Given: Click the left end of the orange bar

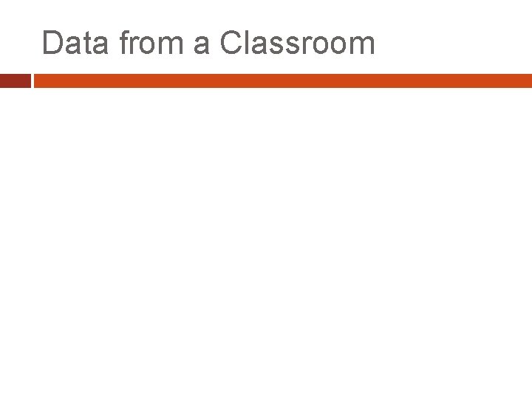Looking at the screenshot, I should tap(38, 81).
